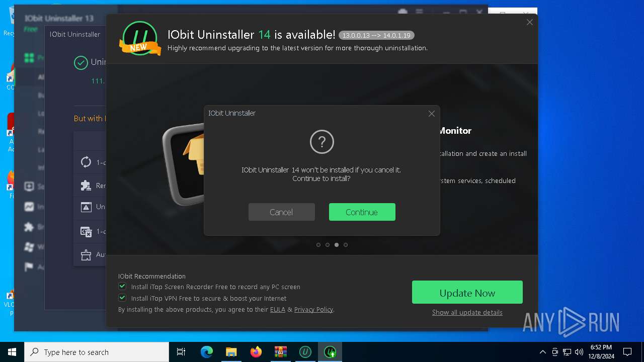
Task: Click the Update Now button
Action: tap(467, 293)
